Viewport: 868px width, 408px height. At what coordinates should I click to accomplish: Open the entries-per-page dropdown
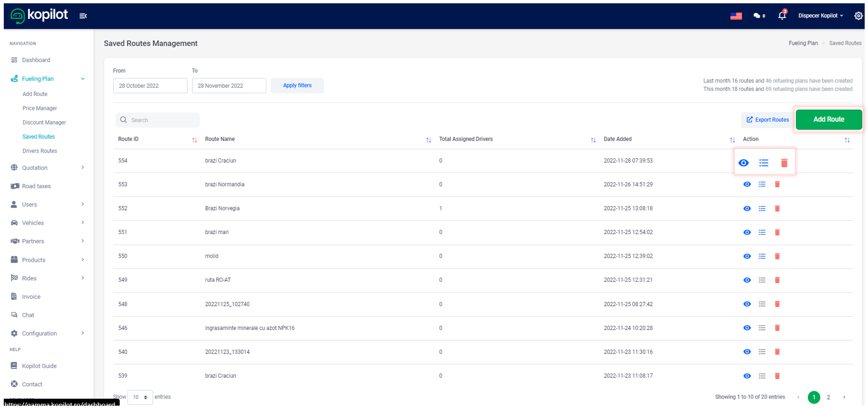140,397
